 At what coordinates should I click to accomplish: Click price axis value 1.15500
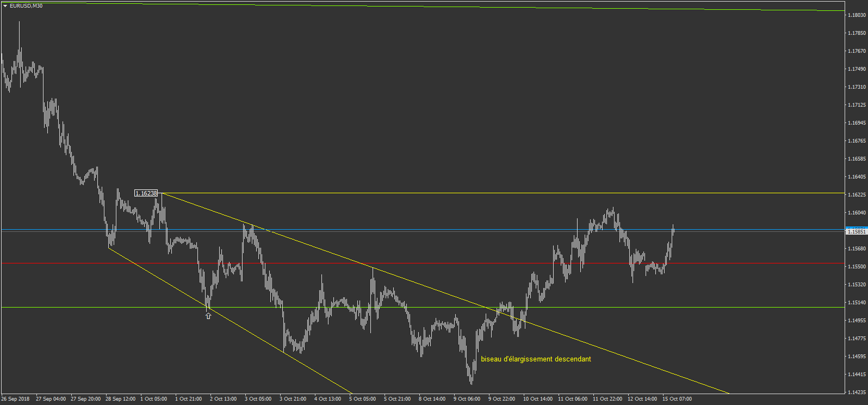(x=857, y=267)
